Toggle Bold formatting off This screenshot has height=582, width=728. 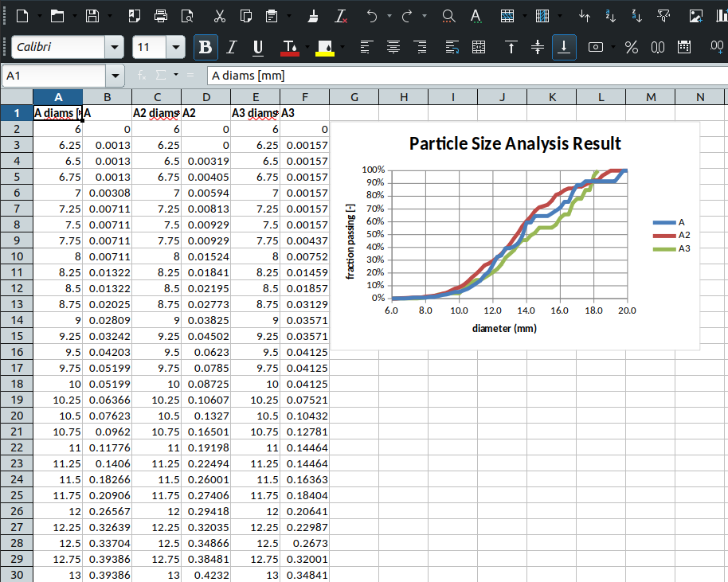click(205, 47)
